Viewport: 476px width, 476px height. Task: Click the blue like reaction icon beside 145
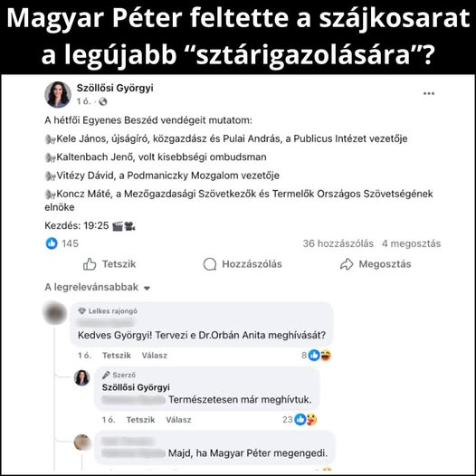52,243
